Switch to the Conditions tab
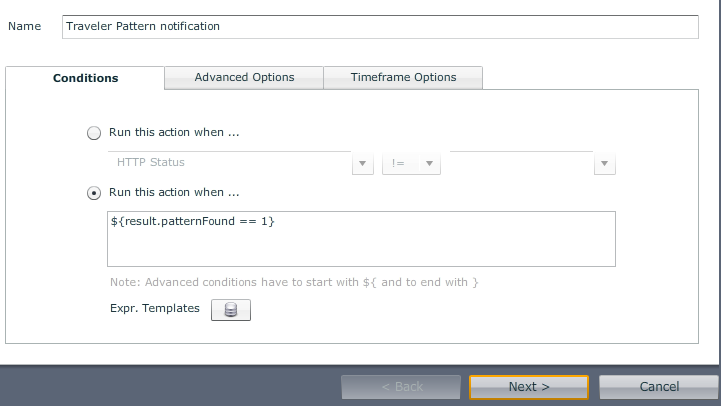This screenshot has height=406, width=721. point(85,78)
